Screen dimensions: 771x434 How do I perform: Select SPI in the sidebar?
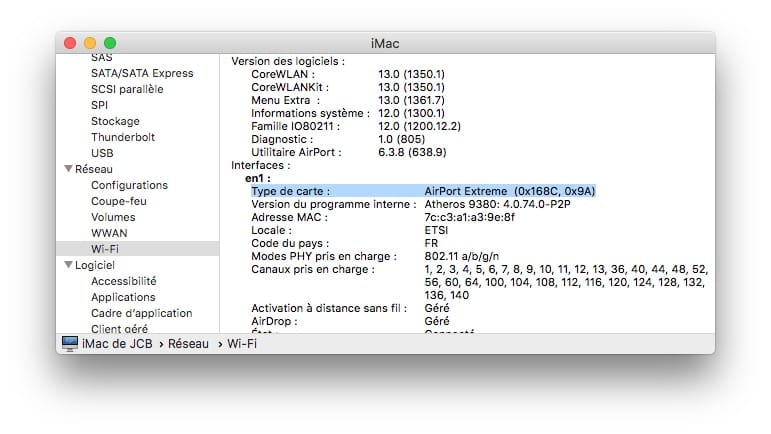tap(99, 105)
